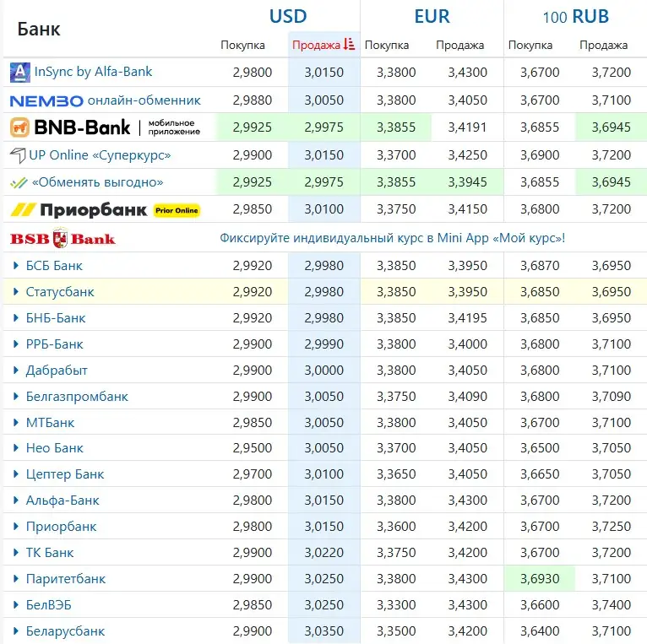The width and height of the screenshot is (647, 644).
Task: Click the InSync by Alfa-Bank logo icon
Action: coord(20,73)
